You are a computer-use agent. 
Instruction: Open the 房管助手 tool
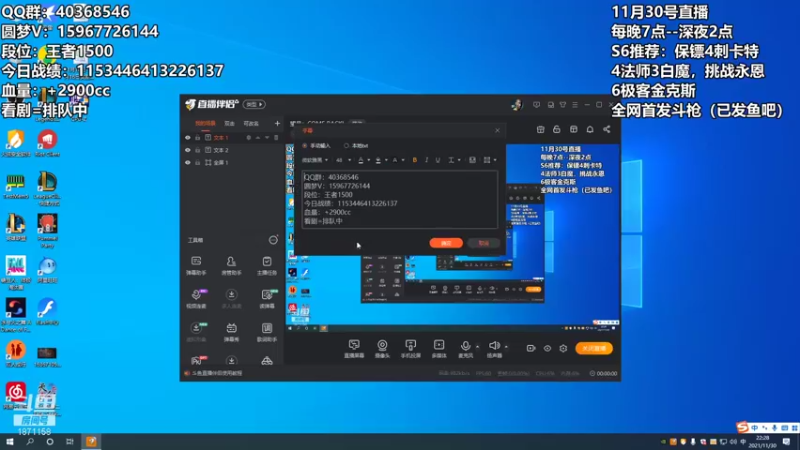(x=231, y=266)
